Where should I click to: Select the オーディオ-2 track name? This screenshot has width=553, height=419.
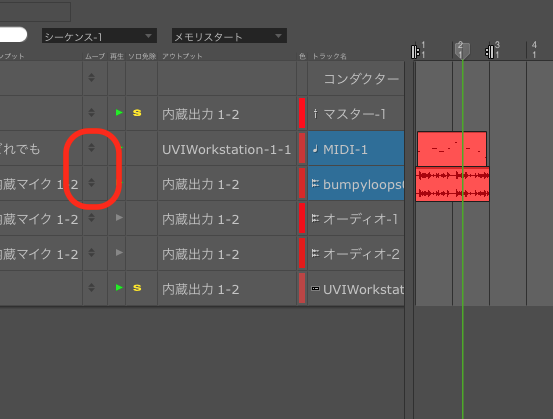361,254
